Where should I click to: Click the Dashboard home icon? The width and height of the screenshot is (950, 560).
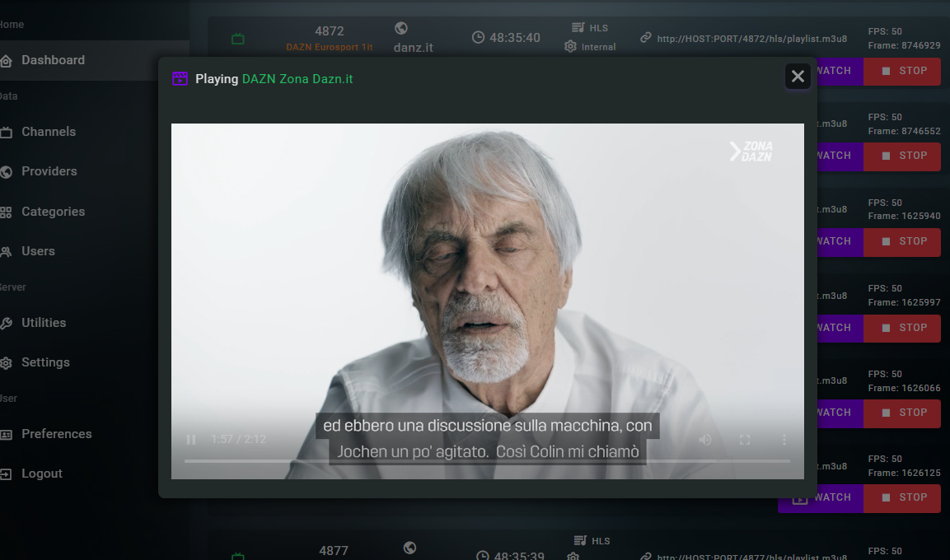tap(6, 61)
